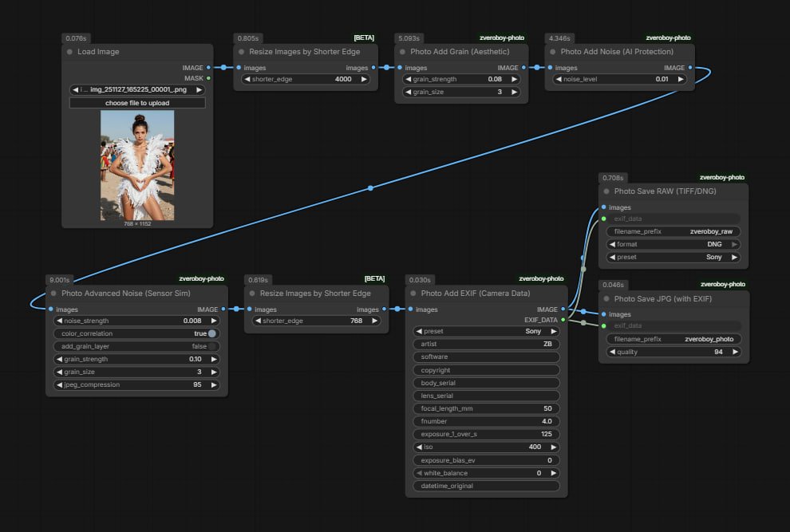Open the preset selector on Photo Add EXIF
Viewport: 790px width, 532px height.
tap(485, 331)
